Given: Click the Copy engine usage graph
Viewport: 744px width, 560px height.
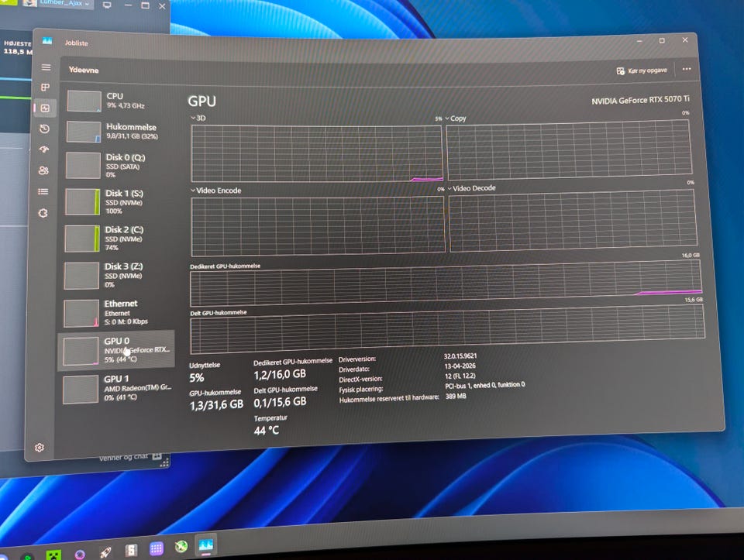Looking at the screenshot, I should tap(568, 149).
